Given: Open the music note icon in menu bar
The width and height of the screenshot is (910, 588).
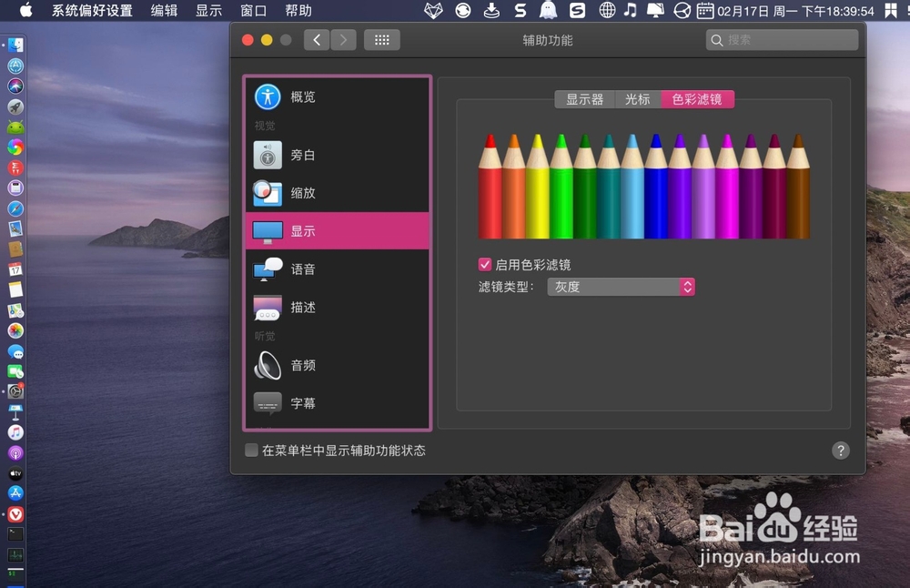Looking at the screenshot, I should point(632,11).
